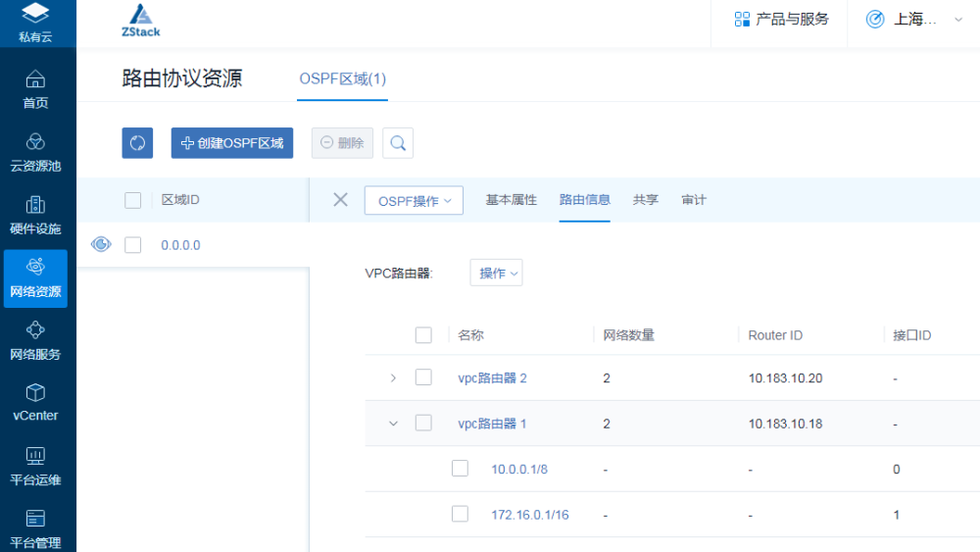Expand the vpc路由器 2 row
The image size is (980, 552).
393,378
